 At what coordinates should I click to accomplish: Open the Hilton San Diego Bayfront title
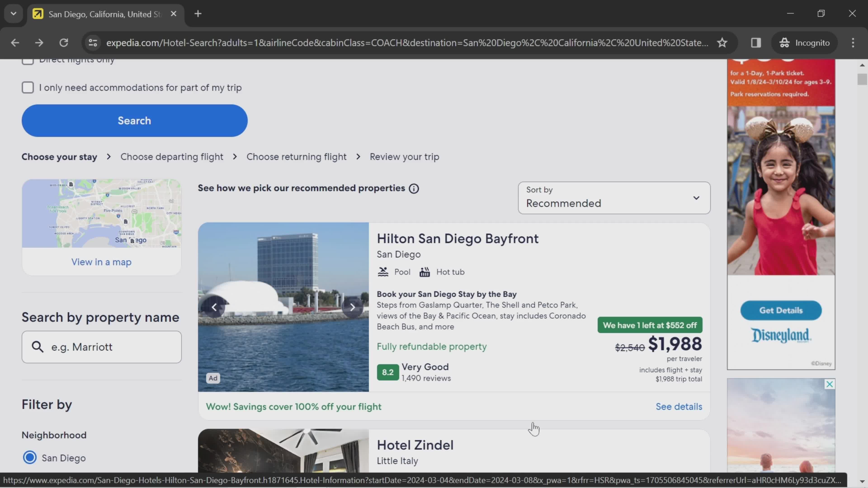pyautogui.click(x=458, y=238)
